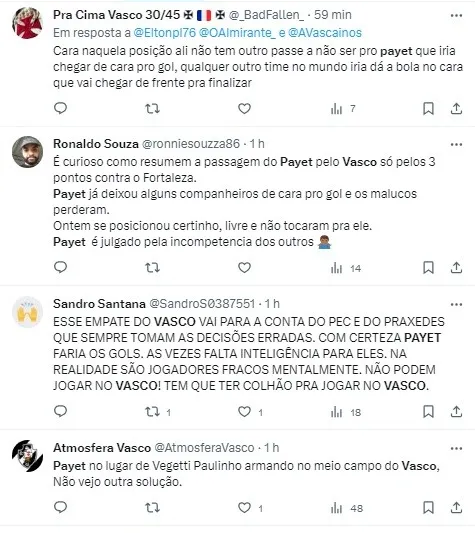View analytics on Atmosfera Vasco's tweet
Image resolution: width=475 pixels, height=533 pixels.
point(347,508)
